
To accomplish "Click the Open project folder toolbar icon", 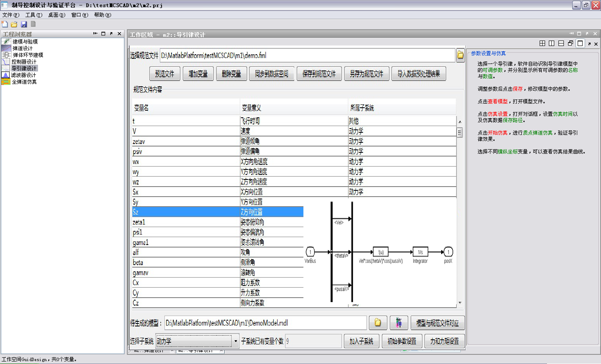I will 14,24.
